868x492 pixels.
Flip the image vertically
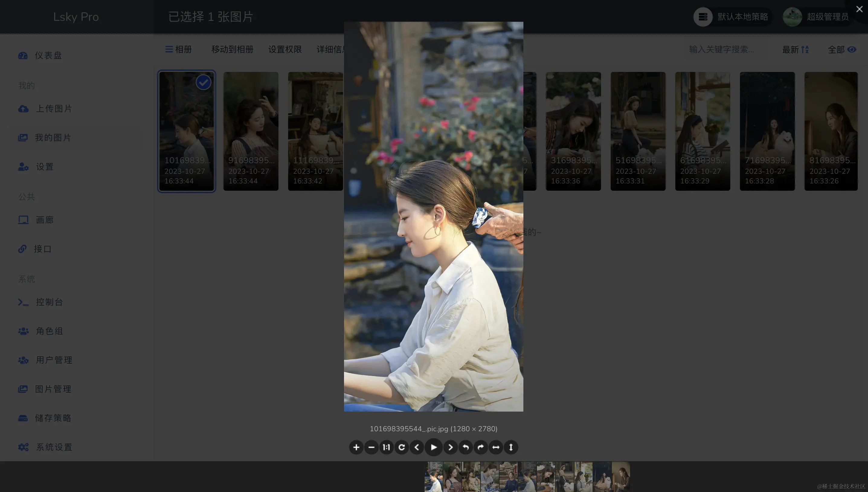(x=511, y=447)
